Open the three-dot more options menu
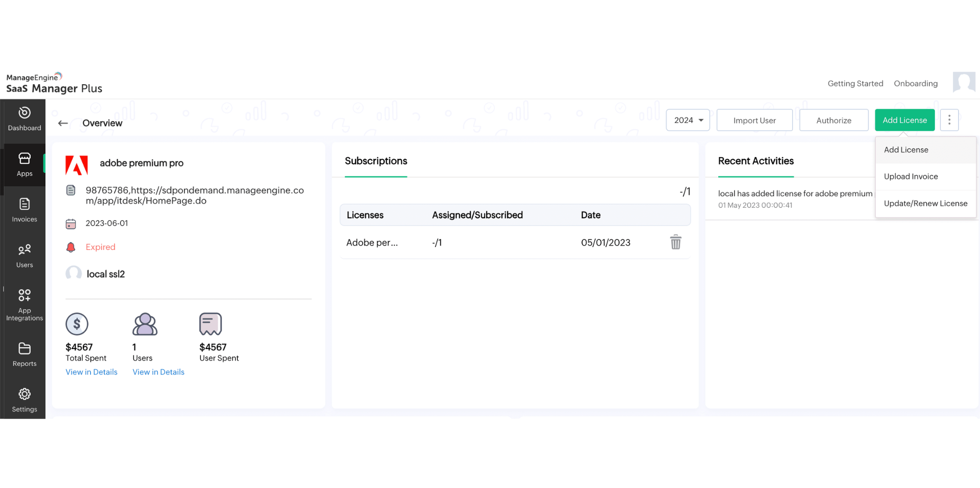The height and width of the screenshot is (488, 980). [x=949, y=120]
